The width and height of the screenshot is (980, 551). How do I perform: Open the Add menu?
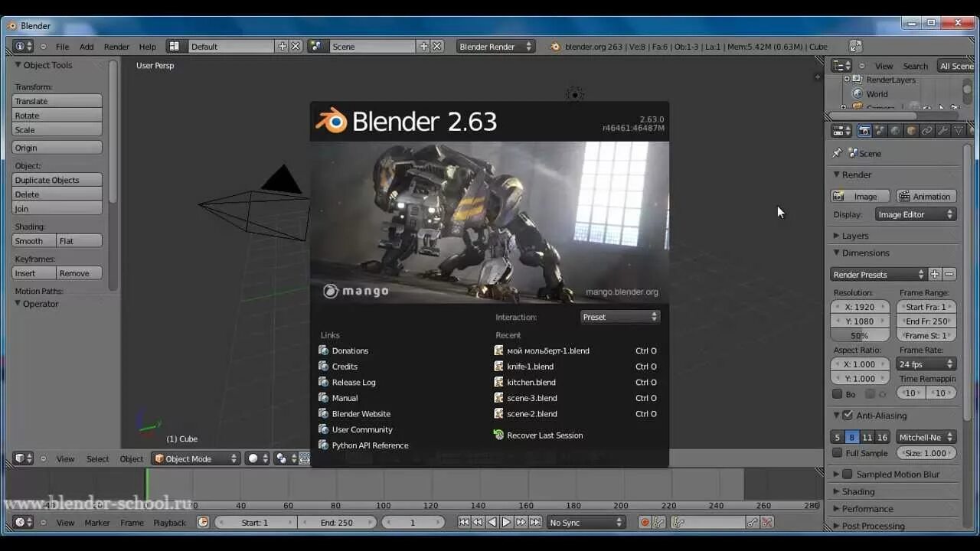[87, 47]
